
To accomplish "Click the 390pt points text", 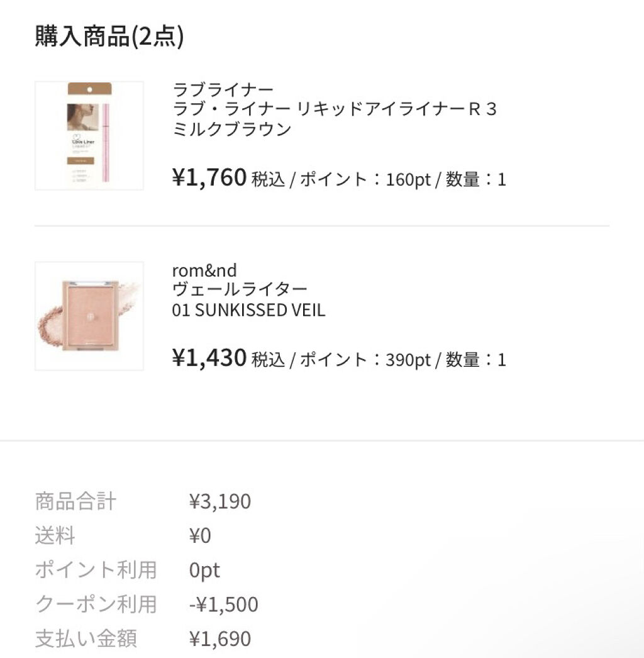I will (x=408, y=360).
